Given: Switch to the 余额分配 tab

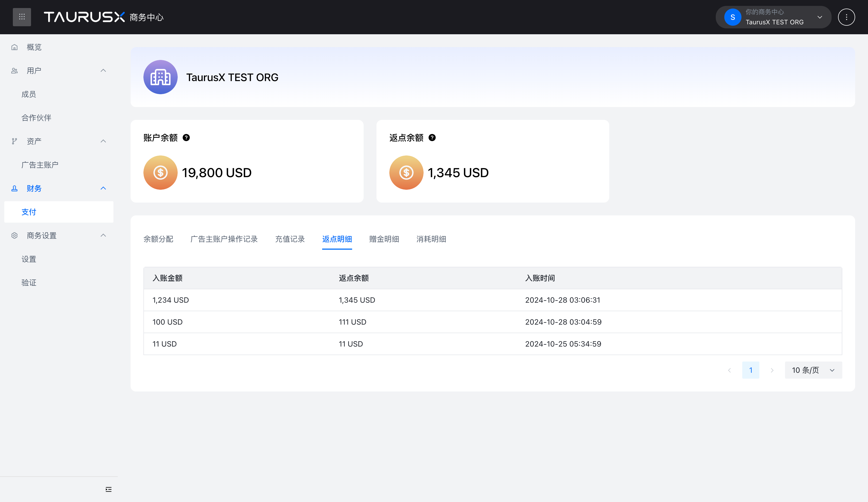Looking at the screenshot, I should click(158, 239).
